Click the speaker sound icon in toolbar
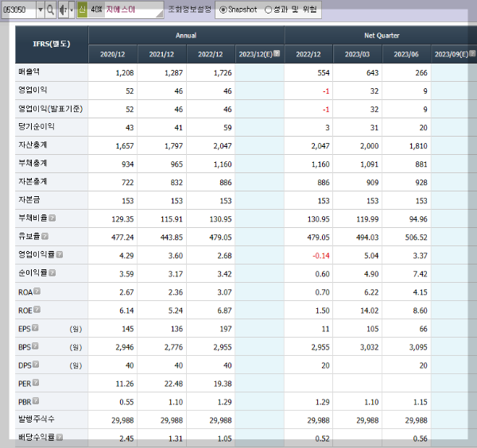The width and height of the screenshot is (477, 448). (63, 10)
